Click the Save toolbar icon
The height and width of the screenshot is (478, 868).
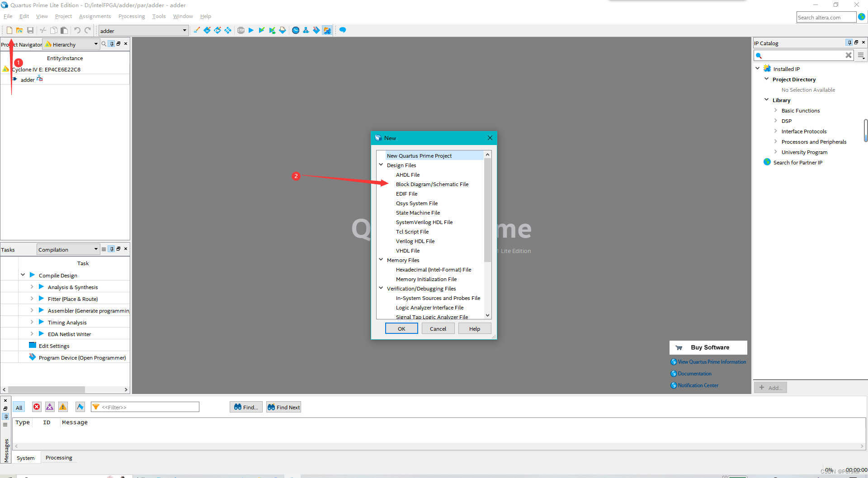(30, 30)
